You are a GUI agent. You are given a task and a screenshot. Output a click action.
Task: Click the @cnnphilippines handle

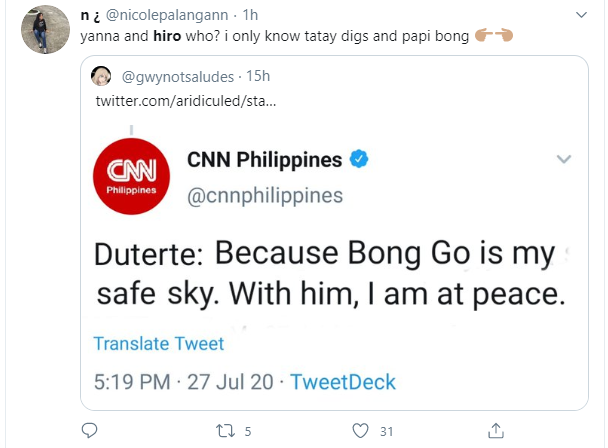pos(265,194)
